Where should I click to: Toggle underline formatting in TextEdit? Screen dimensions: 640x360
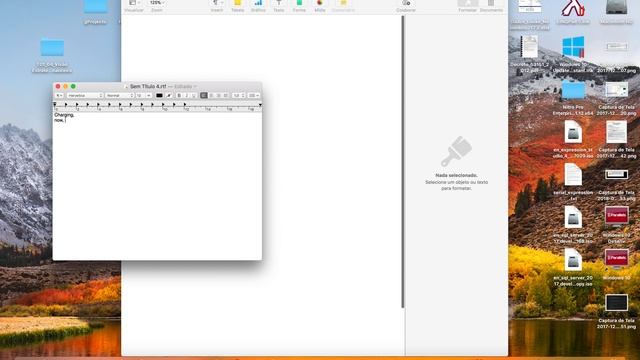click(x=194, y=96)
